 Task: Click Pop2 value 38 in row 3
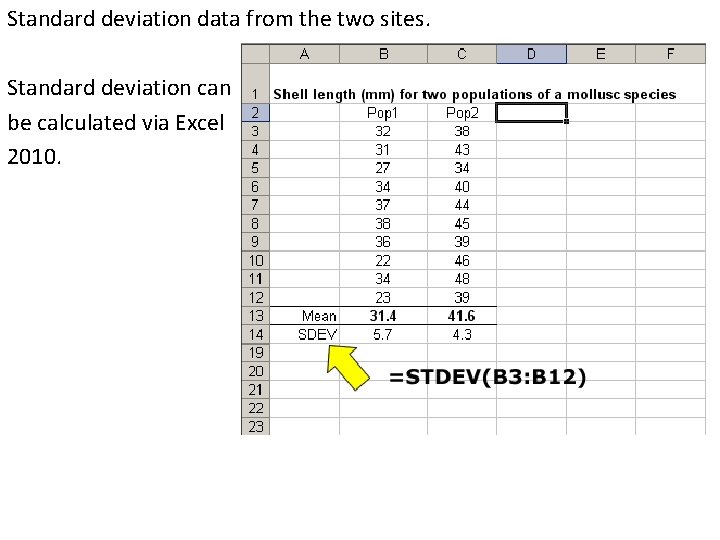pyautogui.click(x=462, y=131)
